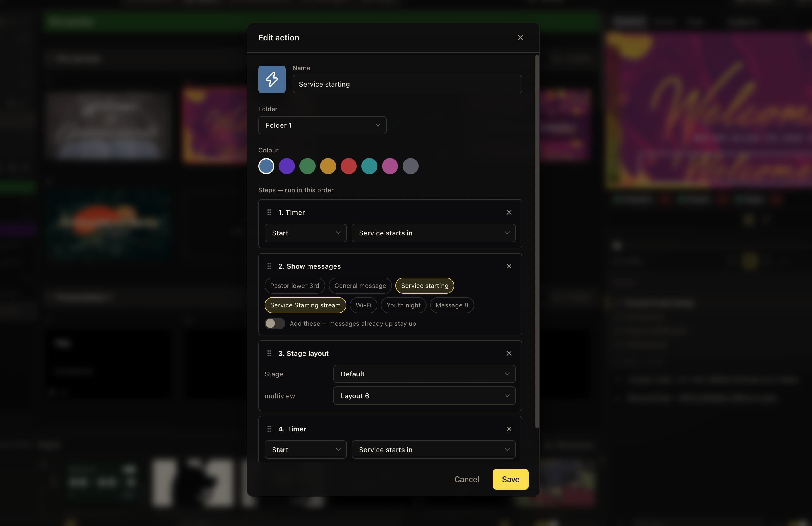Toggle the General message chip
Screen dimensions: 812x526
[x=360, y=285]
